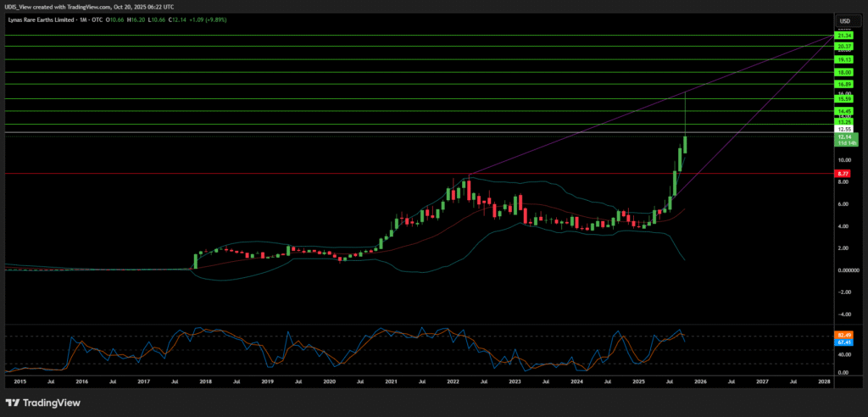Viewport: 868px width, 417px height.
Task: Select the 20.37 price level label
Action: (843, 47)
